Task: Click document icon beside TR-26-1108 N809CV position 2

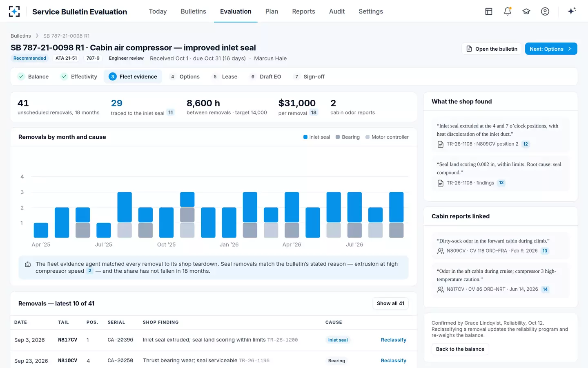Action: click(441, 144)
